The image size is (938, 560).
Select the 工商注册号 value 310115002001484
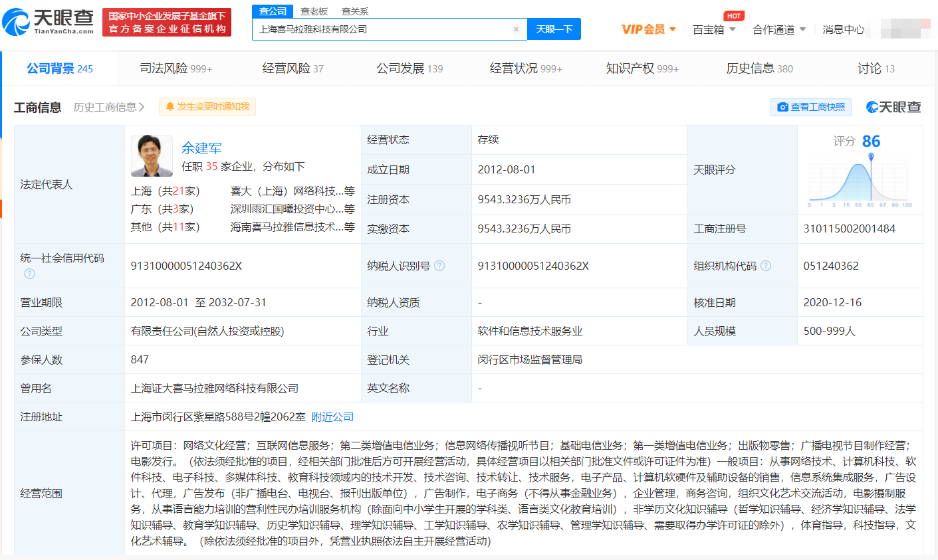coord(850,229)
